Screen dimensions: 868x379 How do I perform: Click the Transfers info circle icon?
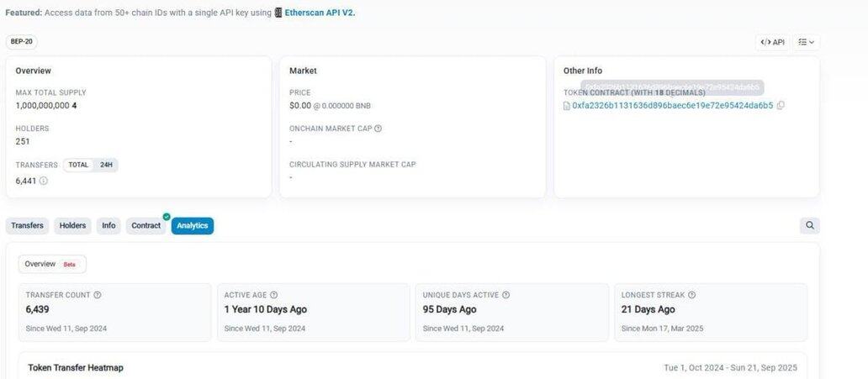click(x=44, y=181)
